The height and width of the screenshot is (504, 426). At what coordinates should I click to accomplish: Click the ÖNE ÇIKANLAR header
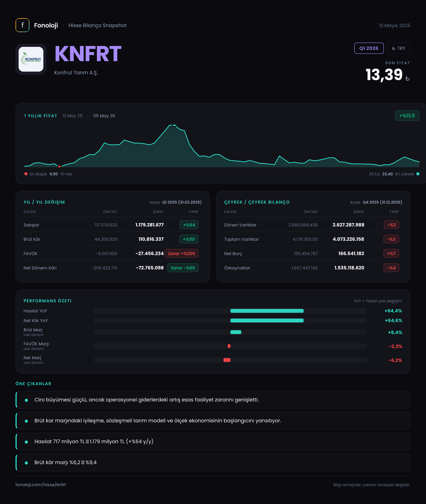point(33,384)
